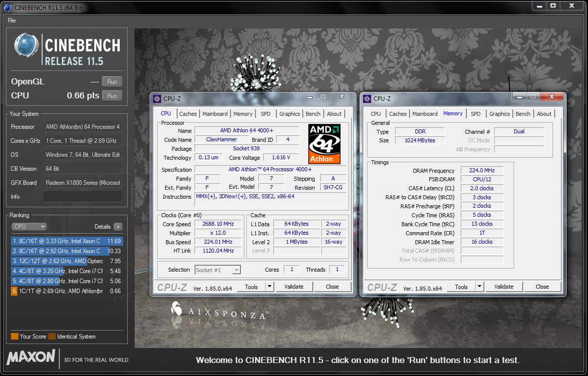588x376 pixels.
Task: Minimize the Cinebench main window
Action: (540, 5)
